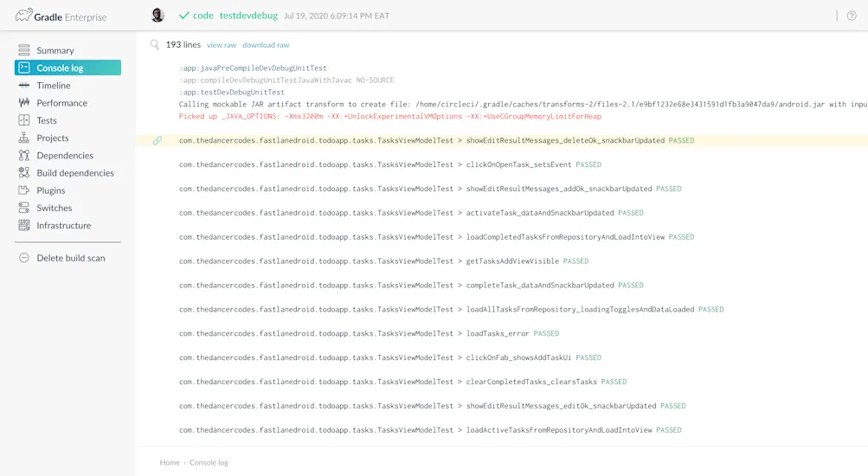Click the Build dependencies icon
This screenshot has height=476, width=868.
(x=24, y=173)
